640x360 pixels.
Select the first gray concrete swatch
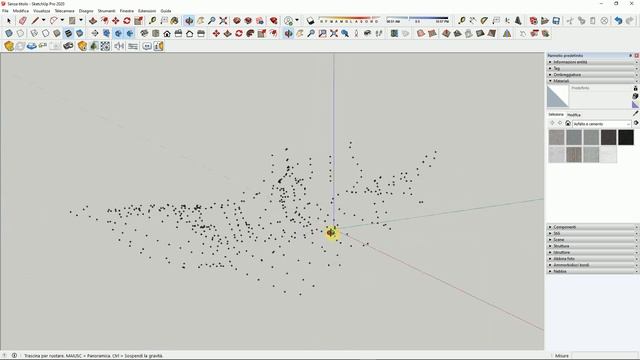coord(557,138)
